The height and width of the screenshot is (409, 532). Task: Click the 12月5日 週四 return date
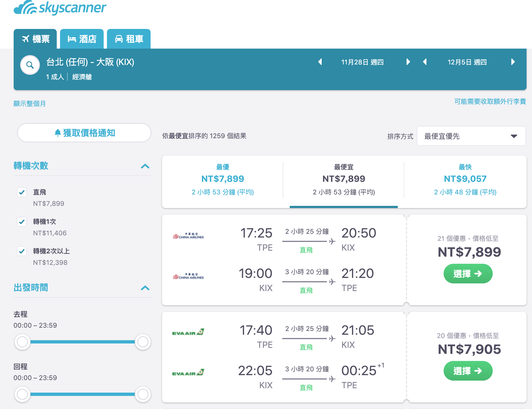point(467,62)
